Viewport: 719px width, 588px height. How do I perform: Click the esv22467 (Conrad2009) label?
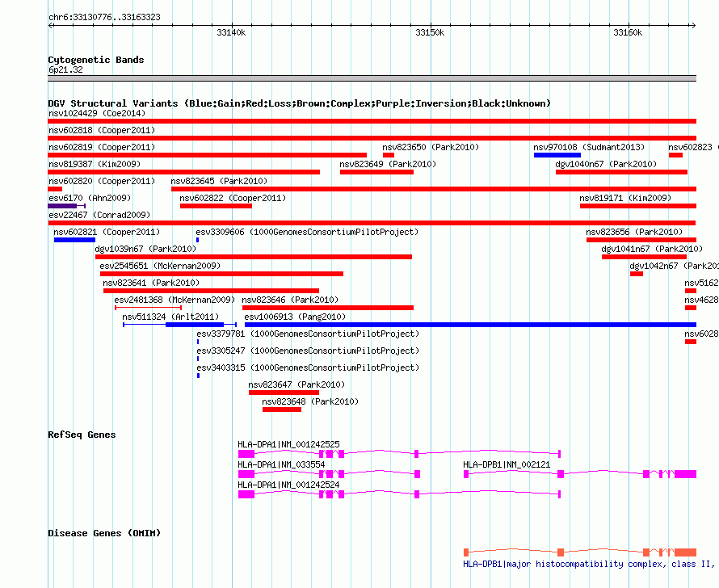click(99, 215)
